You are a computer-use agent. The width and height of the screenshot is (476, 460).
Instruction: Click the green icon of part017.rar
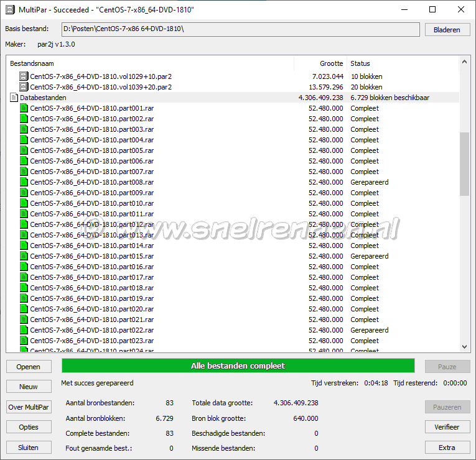point(24,277)
